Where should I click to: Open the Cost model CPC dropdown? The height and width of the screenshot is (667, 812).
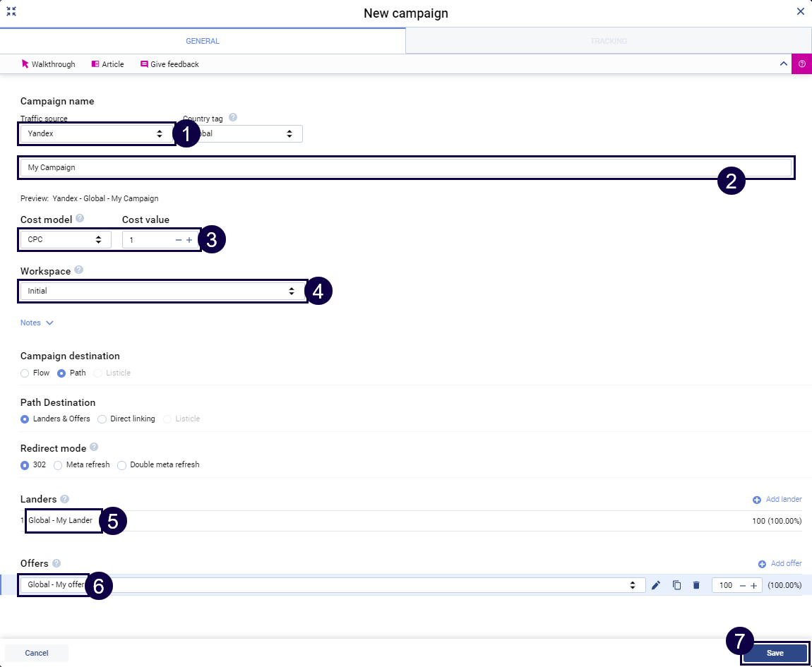click(x=65, y=240)
